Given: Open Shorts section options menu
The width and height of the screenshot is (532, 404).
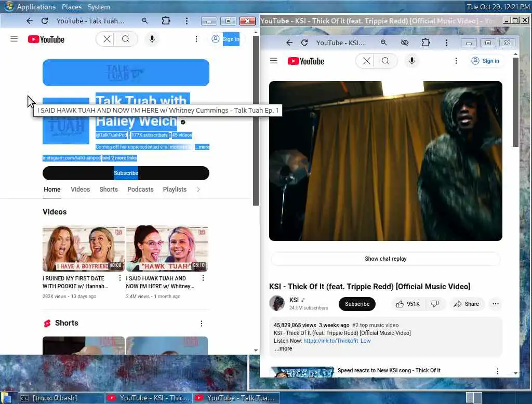Looking at the screenshot, I should point(201,324).
